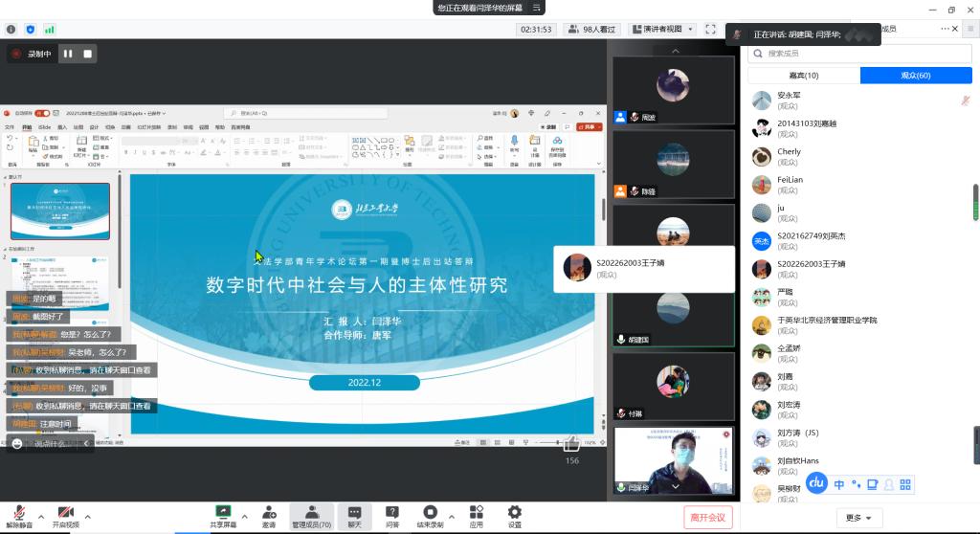The image size is (980, 534).
Task: Toggle Chinese input mode 中 icon
Action: [838, 484]
